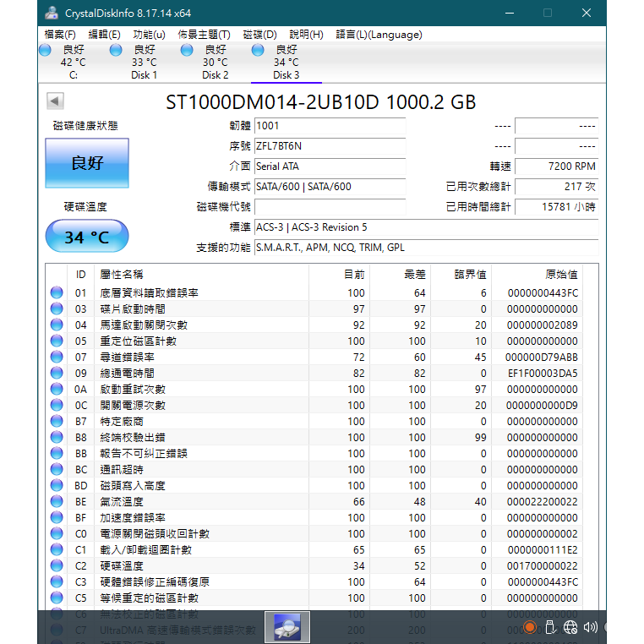
Task: Click the 目前 column header
Action: pos(339,275)
